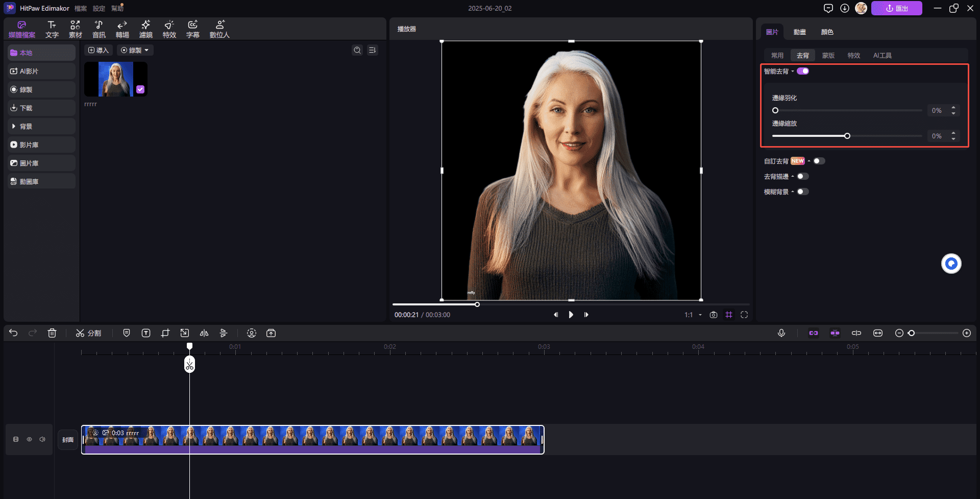Increase 邊緣羽化 value with up stepper
The height and width of the screenshot is (499, 980).
(953, 108)
